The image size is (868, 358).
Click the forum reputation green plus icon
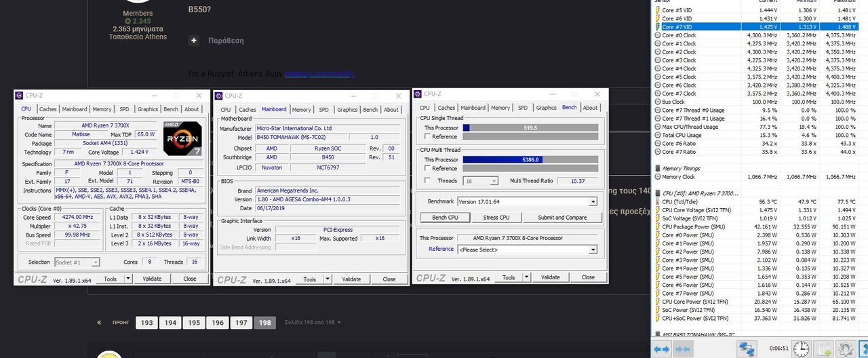[x=127, y=21]
